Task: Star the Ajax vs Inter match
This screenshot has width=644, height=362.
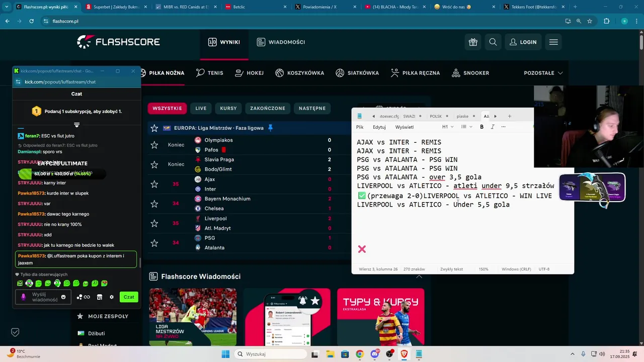Action: [154, 184]
